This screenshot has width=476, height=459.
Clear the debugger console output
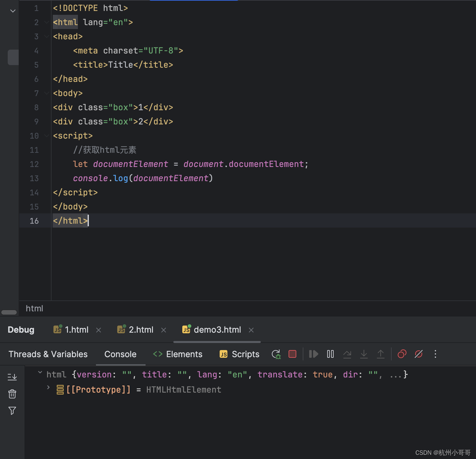click(12, 394)
